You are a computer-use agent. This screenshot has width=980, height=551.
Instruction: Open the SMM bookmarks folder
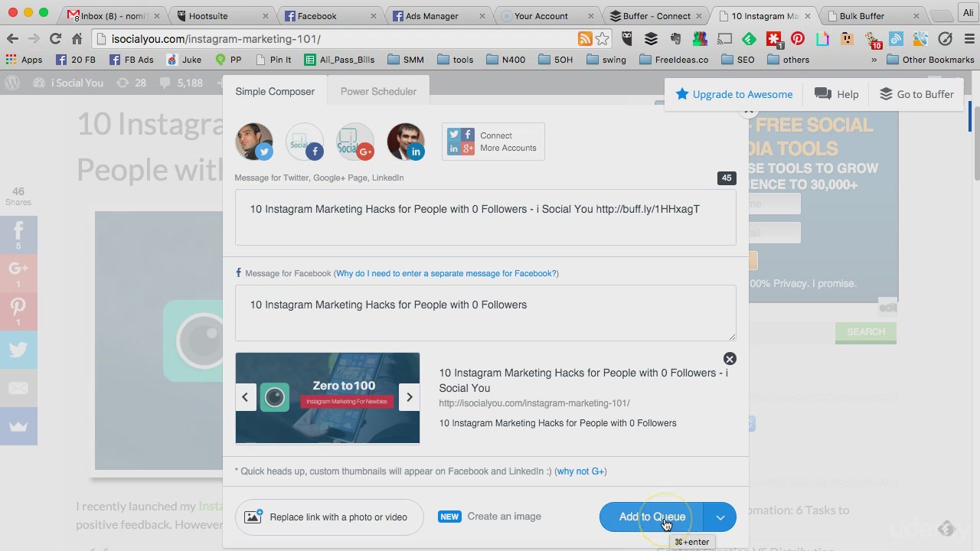(x=406, y=60)
